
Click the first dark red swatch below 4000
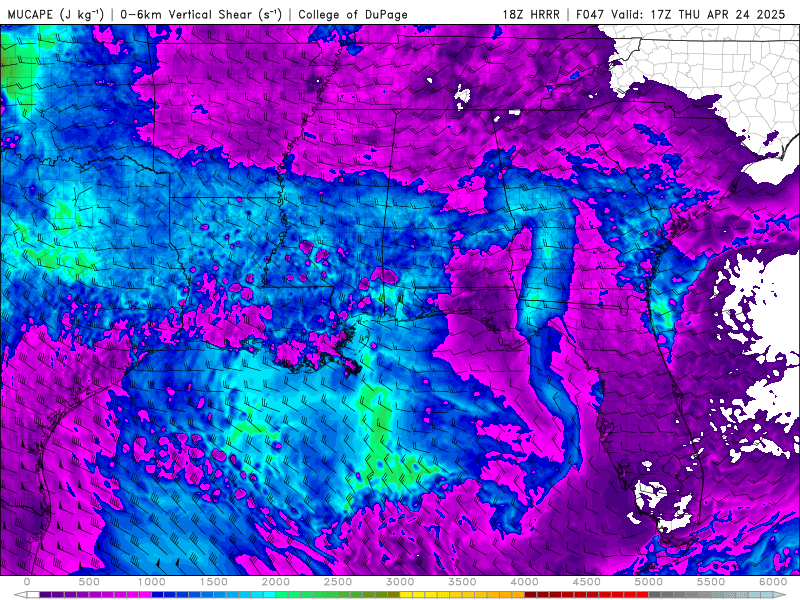(531, 595)
